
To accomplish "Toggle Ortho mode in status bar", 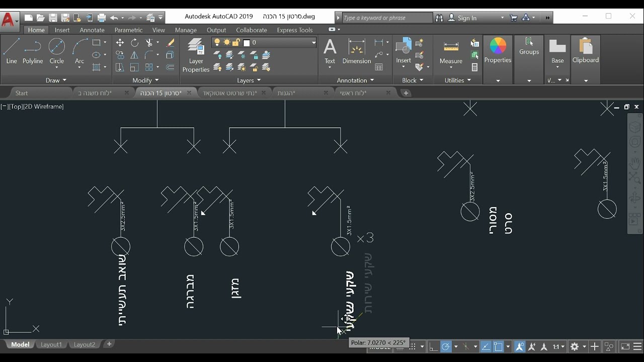I will tap(433, 346).
